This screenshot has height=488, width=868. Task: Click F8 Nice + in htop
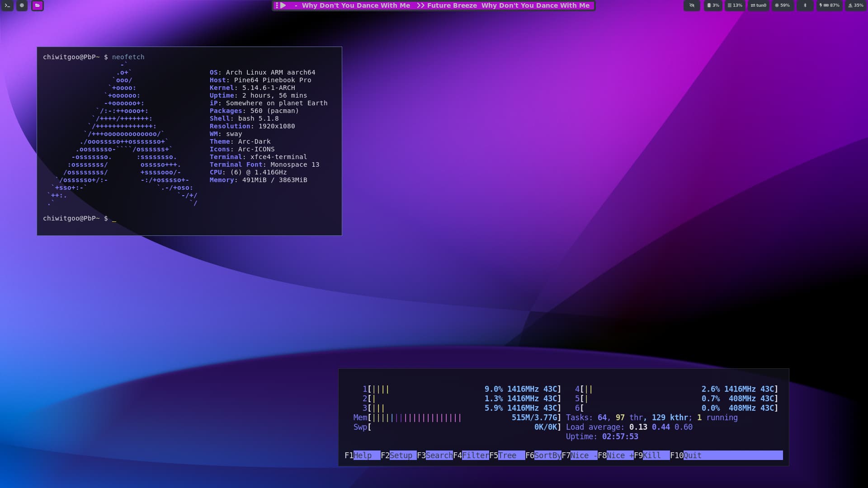pos(615,455)
